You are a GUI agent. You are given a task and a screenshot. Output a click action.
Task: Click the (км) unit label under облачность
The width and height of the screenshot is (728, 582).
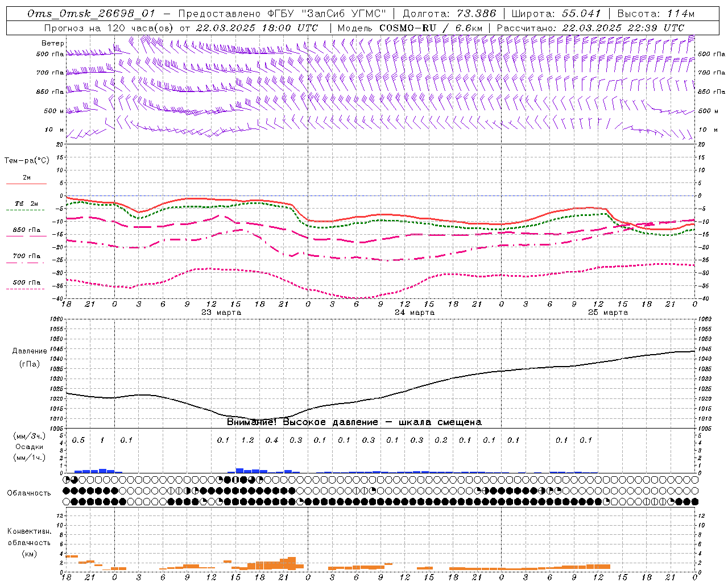click(x=30, y=554)
